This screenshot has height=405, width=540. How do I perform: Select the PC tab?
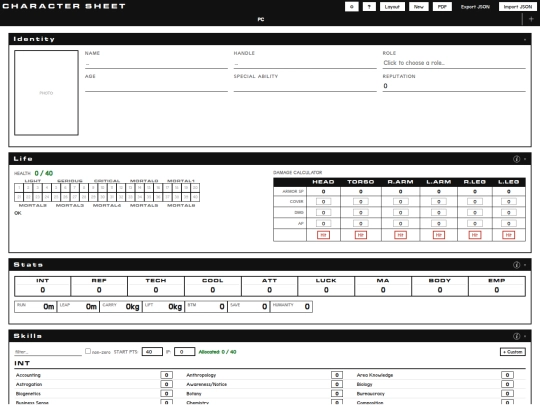click(x=261, y=19)
